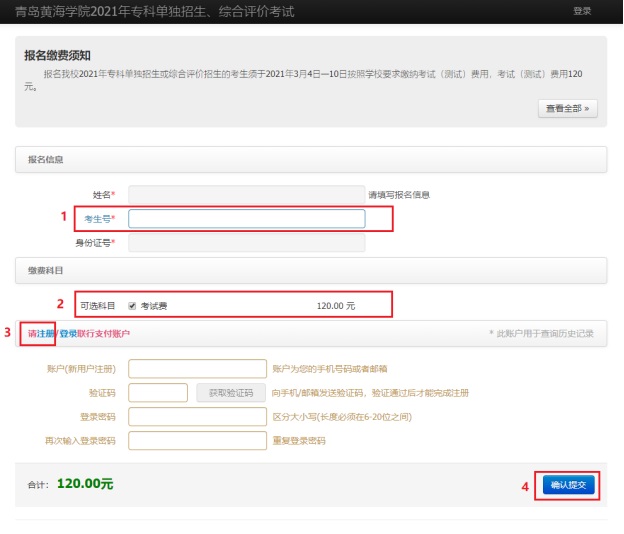
Task: Click the 考生号 field label
Action: [x=98, y=219]
